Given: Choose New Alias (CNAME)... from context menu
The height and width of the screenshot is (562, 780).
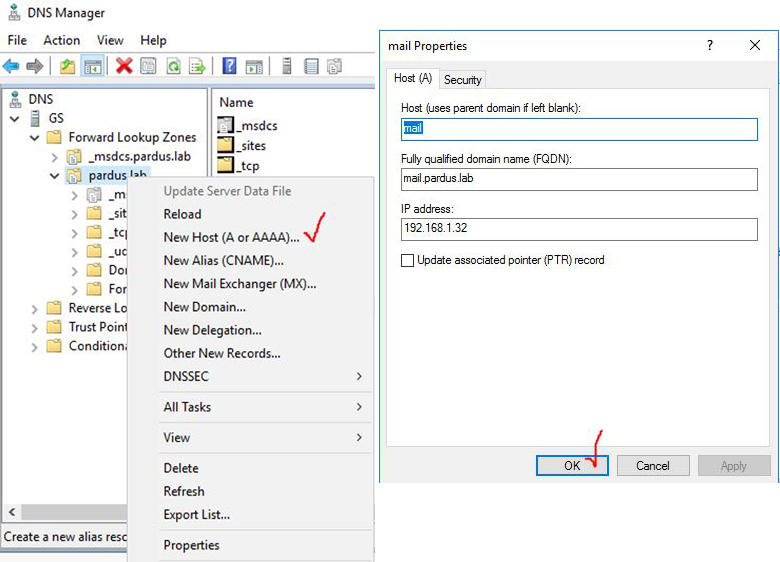Looking at the screenshot, I should pyautogui.click(x=223, y=261).
